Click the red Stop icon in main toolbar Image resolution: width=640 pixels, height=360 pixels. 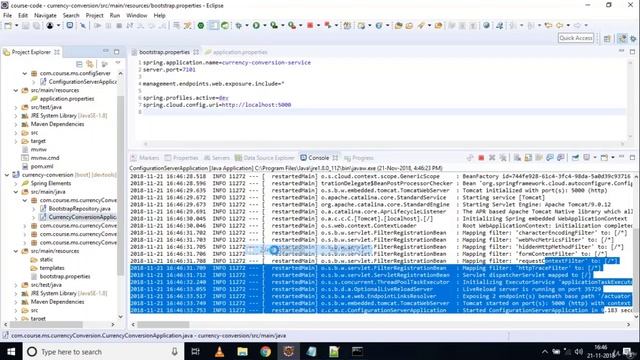point(310,25)
